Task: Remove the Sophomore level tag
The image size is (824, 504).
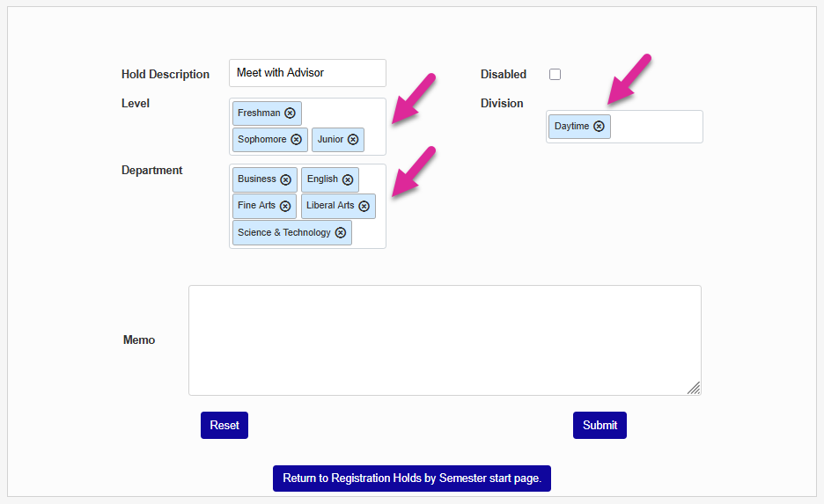Action: (x=296, y=140)
